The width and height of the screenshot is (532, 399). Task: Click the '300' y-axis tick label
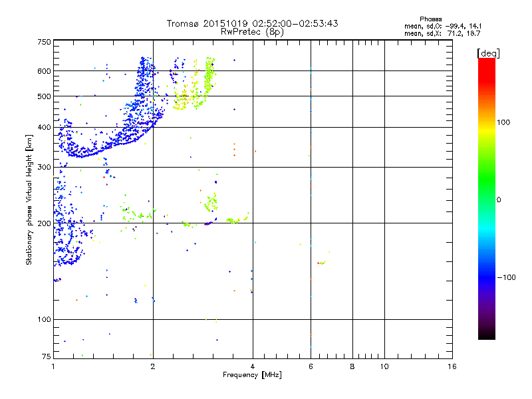[x=44, y=167]
